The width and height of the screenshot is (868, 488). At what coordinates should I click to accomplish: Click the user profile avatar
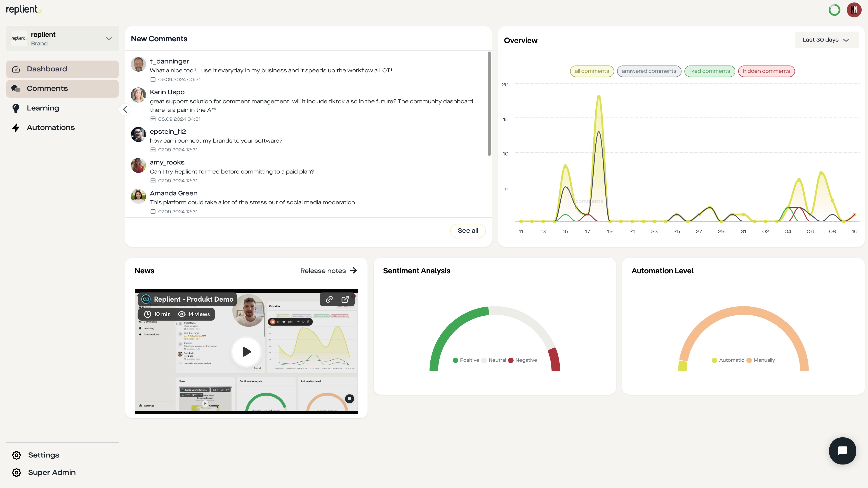coord(854,10)
